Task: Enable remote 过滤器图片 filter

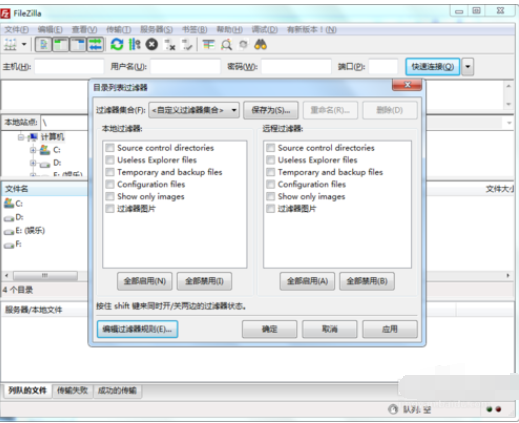Action: 270,209
